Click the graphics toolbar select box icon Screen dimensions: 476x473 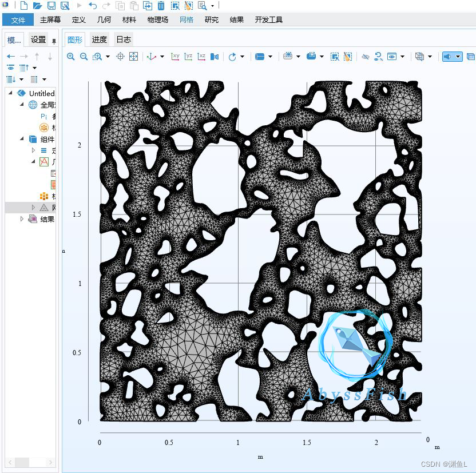pos(335,57)
